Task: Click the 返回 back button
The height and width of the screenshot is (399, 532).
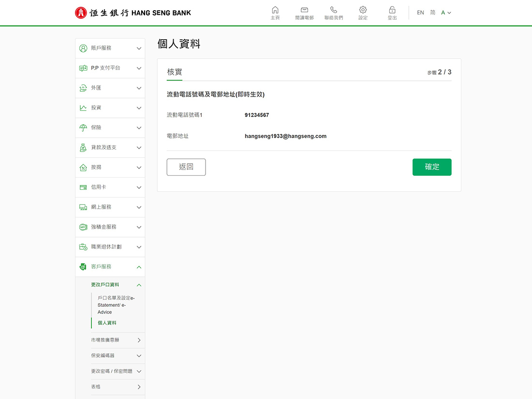Action: pyautogui.click(x=186, y=167)
